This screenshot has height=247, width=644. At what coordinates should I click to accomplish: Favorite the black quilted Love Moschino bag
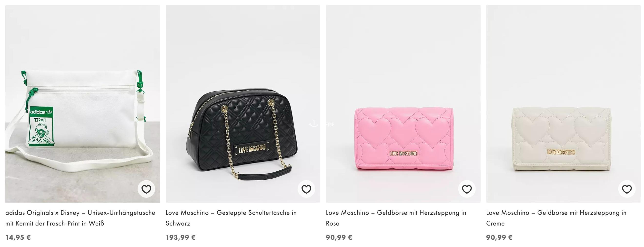(306, 189)
